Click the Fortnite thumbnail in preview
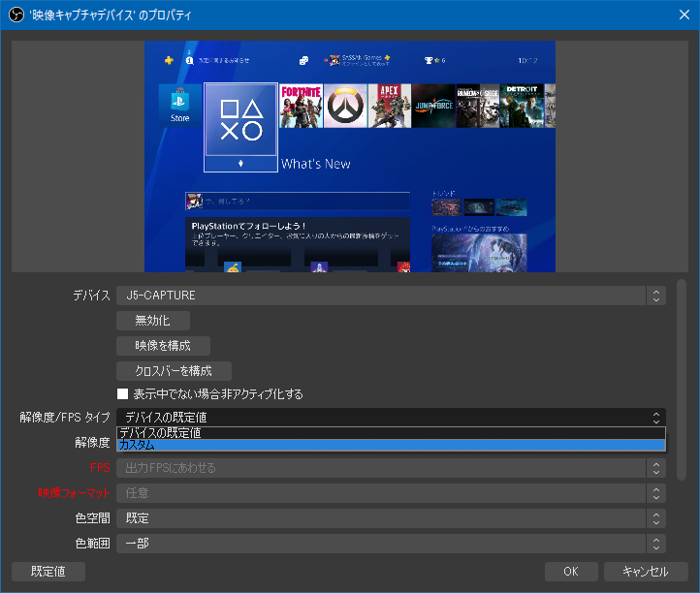The width and height of the screenshot is (700, 593). click(x=301, y=106)
